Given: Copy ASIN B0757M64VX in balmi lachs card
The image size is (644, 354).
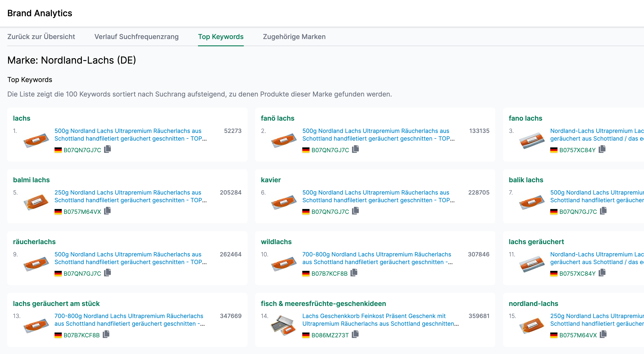Looking at the screenshot, I should tap(107, 211).
